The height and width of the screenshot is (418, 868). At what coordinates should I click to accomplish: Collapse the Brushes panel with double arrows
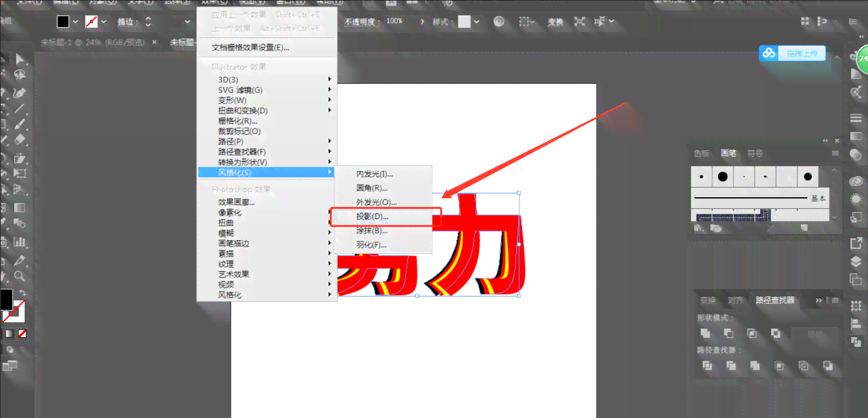point(826,140)
